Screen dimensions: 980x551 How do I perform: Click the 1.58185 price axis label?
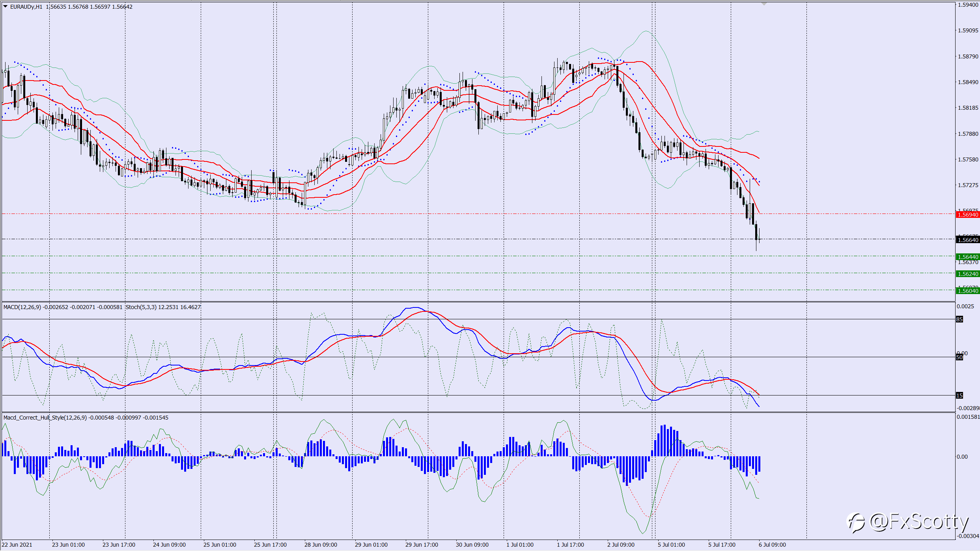pyautogui.click(x=968, y=108)
